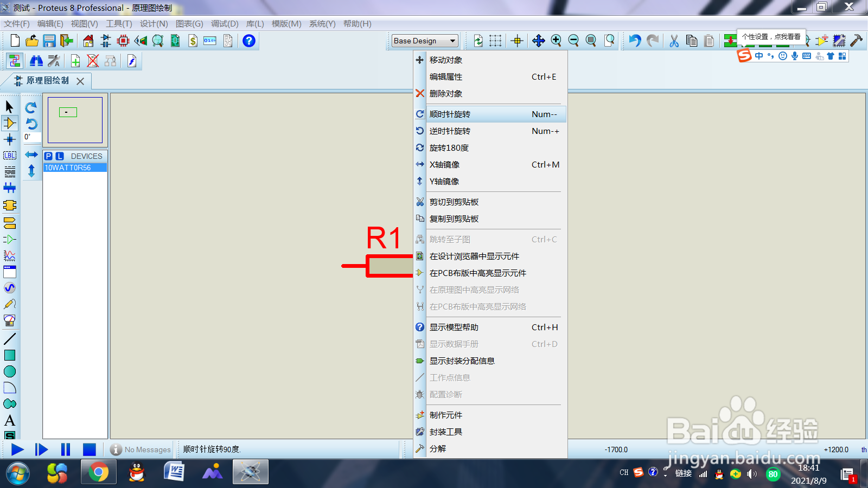Choose 顺时针旋转 from context menu
Viewport: 868px width, 488px height.
[x=490, y=114]
